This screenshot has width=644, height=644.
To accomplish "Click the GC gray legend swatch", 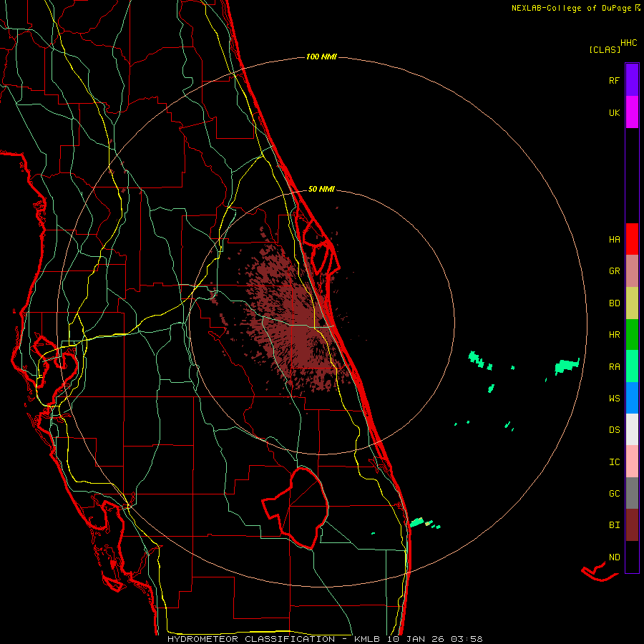I will [x=632, y=493].
